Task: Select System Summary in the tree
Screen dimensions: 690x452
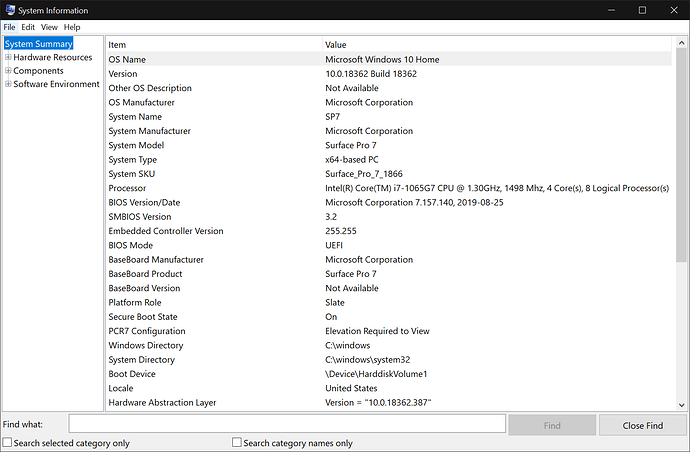Action: (38, 44)
